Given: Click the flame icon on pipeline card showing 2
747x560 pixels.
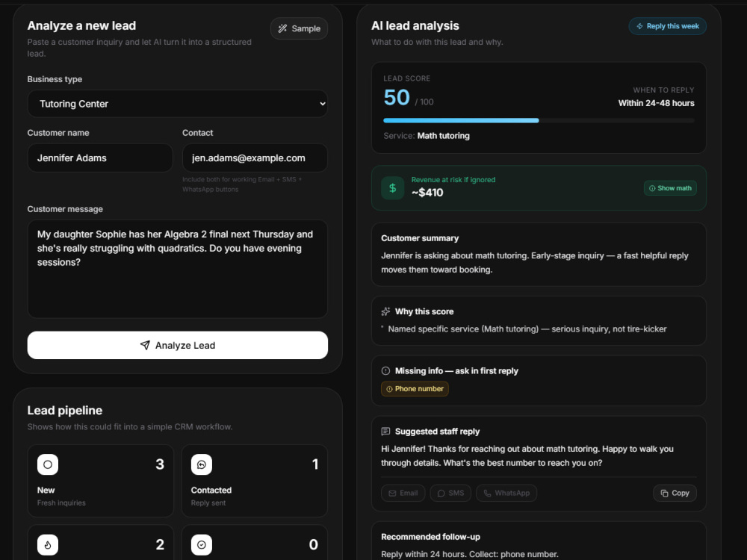Looking at the screenshot, I should tap(48, 545).
